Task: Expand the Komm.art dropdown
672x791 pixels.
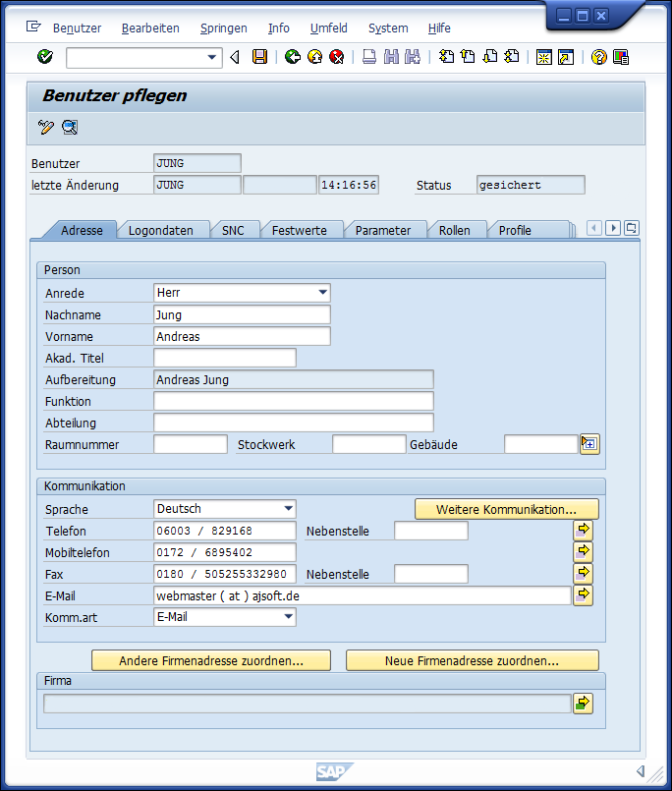Action: (288, 617)
